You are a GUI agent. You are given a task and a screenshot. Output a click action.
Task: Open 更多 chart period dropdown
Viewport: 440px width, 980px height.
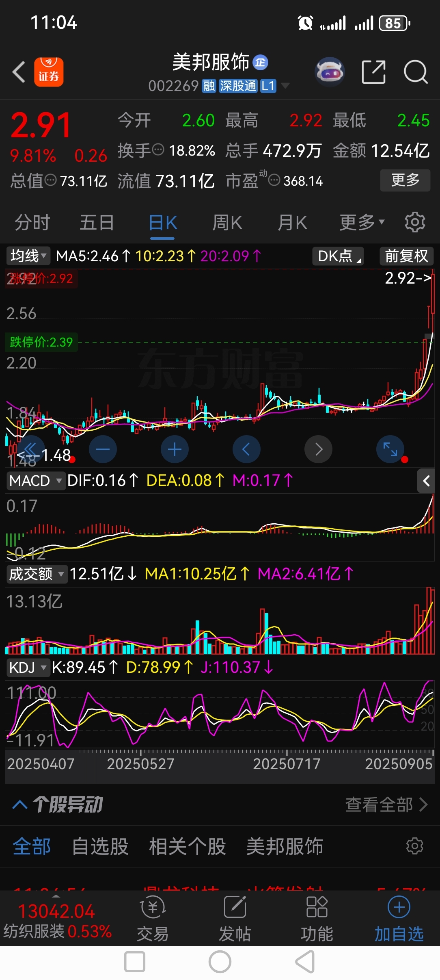pyautogui.click(x=362, y=223)
